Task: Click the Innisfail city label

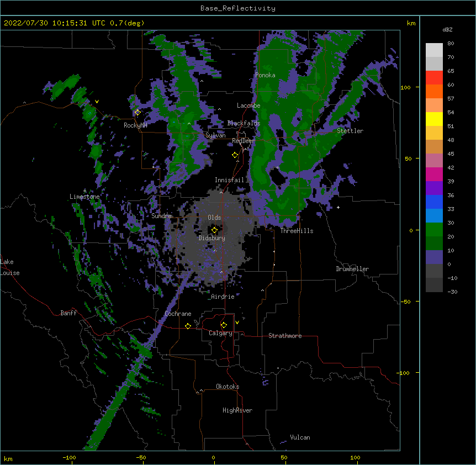Action: pos(229,180)
